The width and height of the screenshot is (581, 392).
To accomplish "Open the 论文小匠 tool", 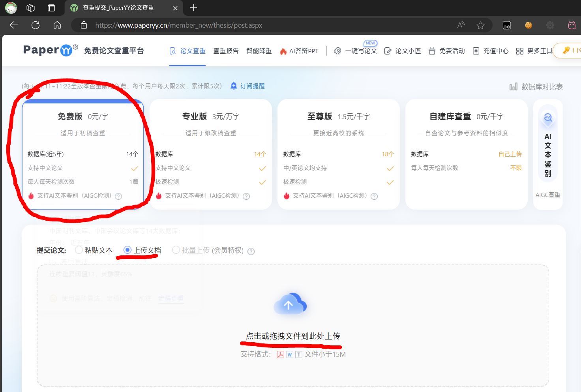I will pos(407,51).
